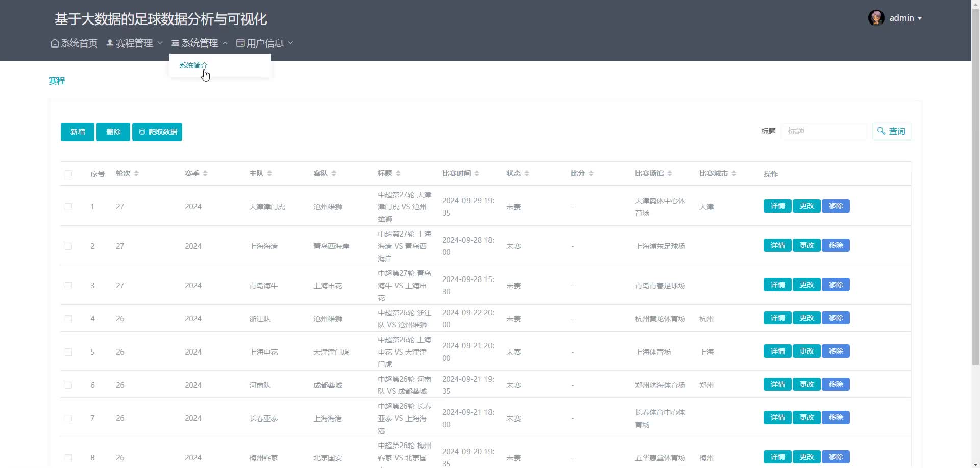980x468 pixels.
Task: Click the card icon beside 用户信息
Action: click(x=240, y=43)
